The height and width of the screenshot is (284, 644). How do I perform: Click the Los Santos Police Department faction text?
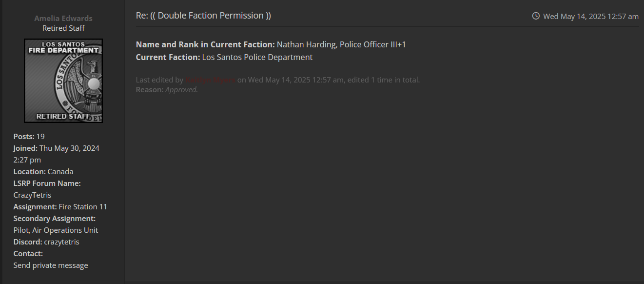coord(257,58)
